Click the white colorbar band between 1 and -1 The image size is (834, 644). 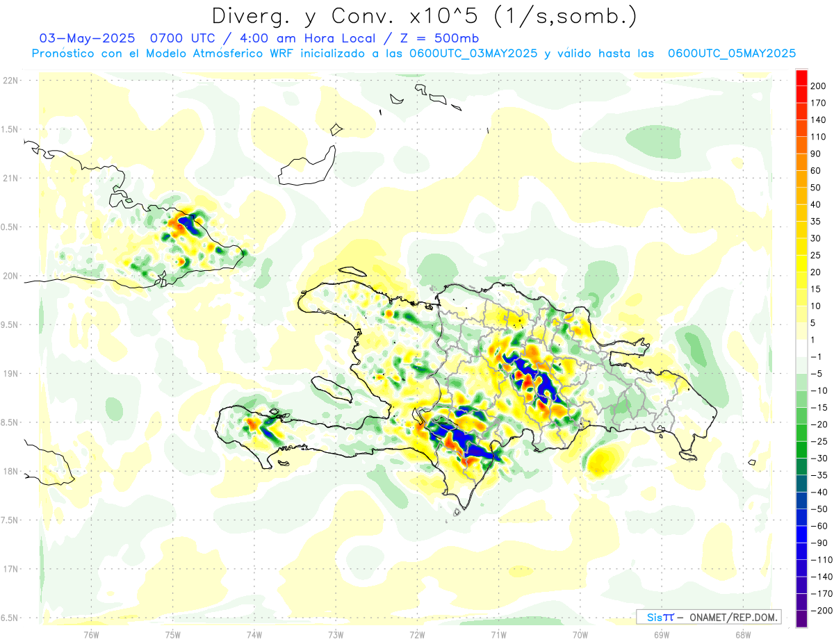(802, 348)
